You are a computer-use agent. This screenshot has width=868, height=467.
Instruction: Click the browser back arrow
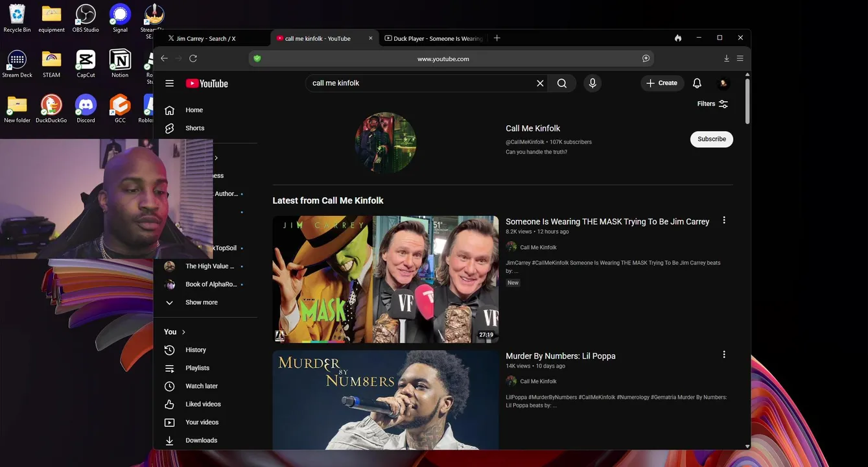click(x=164, y=58)
